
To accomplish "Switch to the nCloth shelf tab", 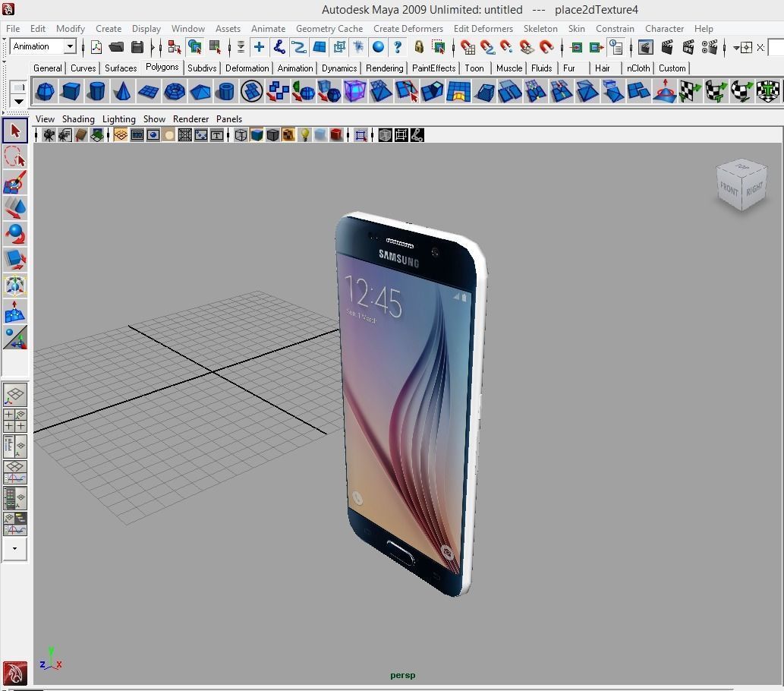I will click(638, 68).
